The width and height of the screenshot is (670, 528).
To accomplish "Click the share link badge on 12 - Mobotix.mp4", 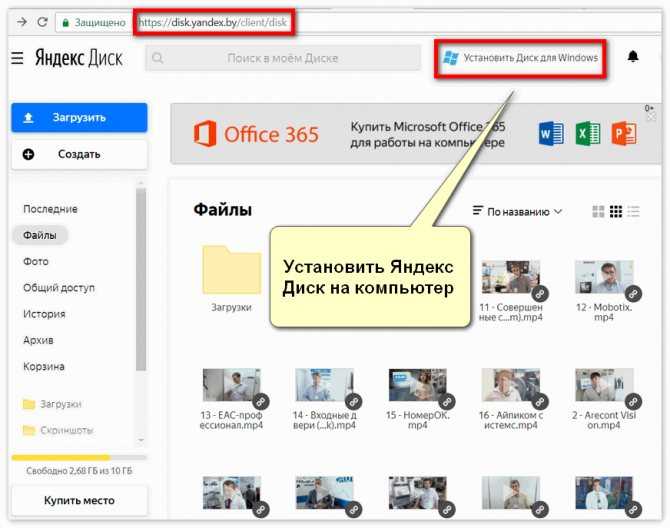I will (633, 294).
